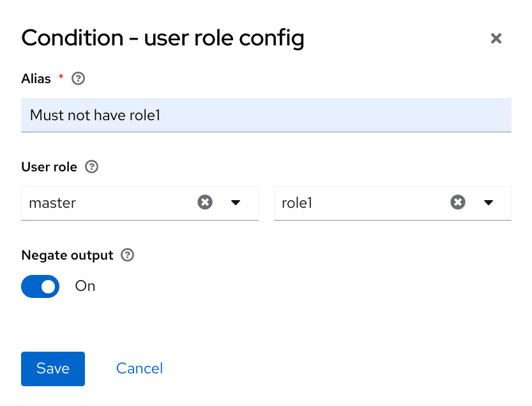Cancel the user role config changes
532x406 pixels.
point(139,368)
